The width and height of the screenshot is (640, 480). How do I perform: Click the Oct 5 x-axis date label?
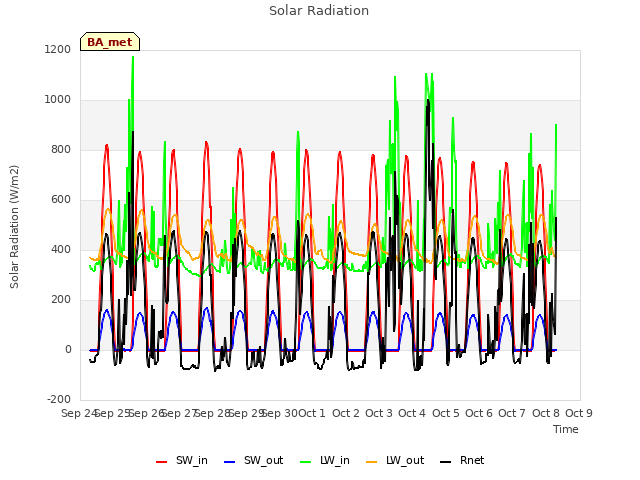coord(446,413)
